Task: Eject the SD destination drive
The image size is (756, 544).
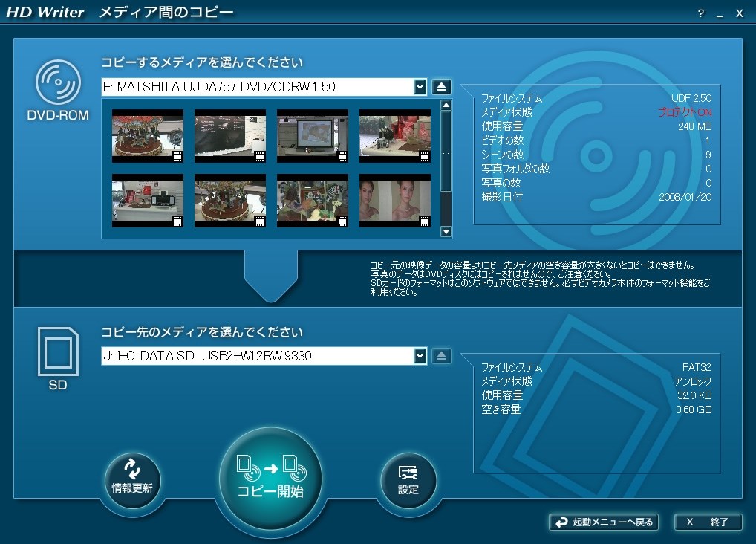Action: pyautogui.click(x=441, y=356)
